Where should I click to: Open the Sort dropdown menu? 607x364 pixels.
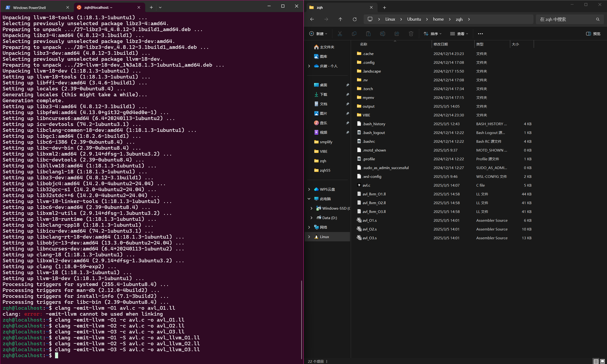(x=432, y=34)
